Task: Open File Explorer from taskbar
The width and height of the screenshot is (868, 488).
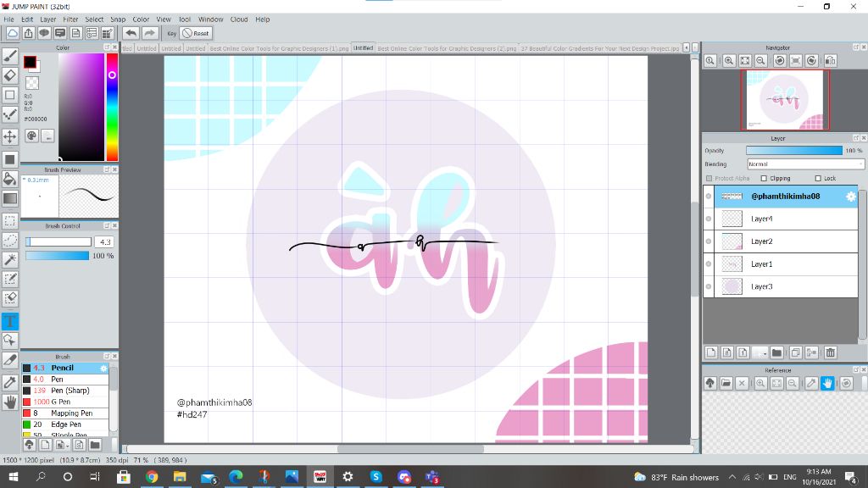Action: [x=180, y=476]
